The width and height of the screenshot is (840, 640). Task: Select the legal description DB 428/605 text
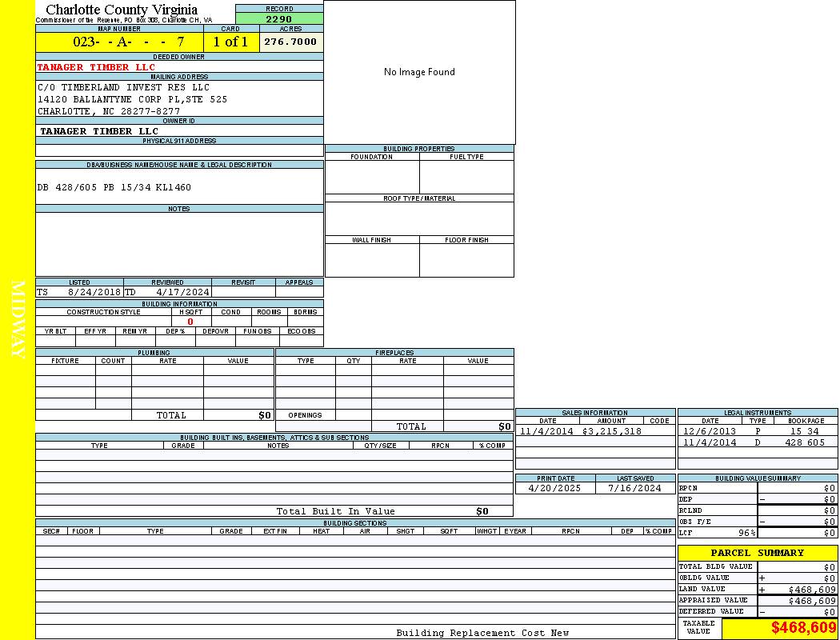point(114,187)
